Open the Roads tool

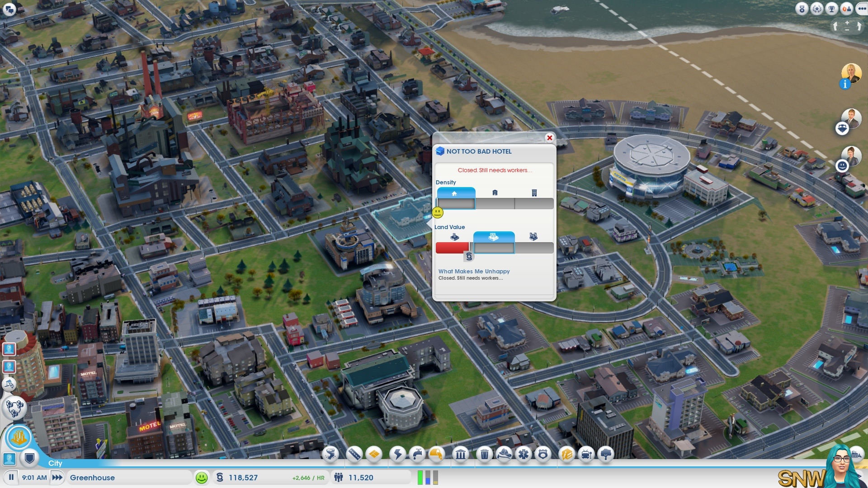pos(354,454)
